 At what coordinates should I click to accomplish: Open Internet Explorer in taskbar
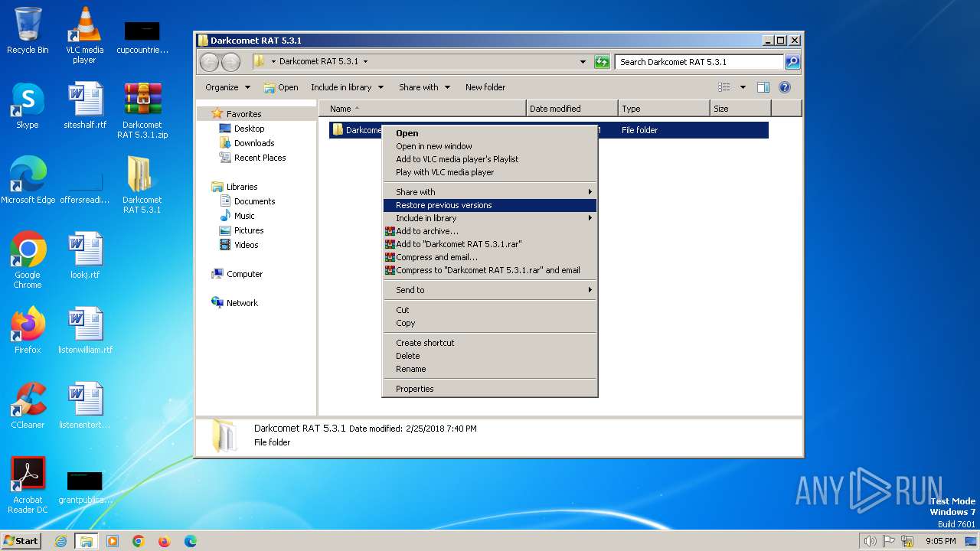[x=61, y=541]
